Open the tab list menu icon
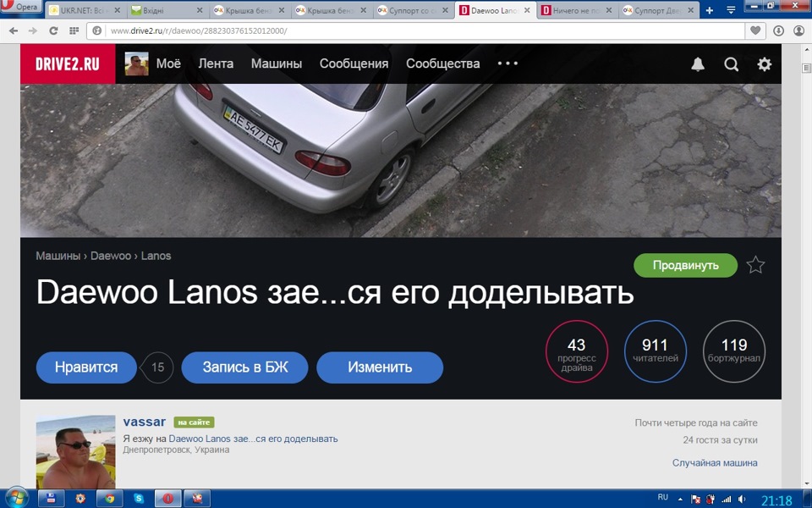This screenshot has height=508, width=812. [x=731, y=10]
